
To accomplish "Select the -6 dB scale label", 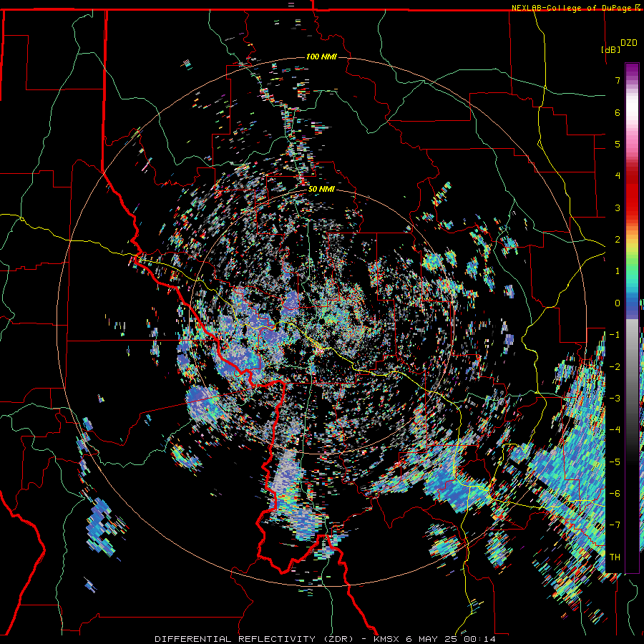I will click(615, 493).
